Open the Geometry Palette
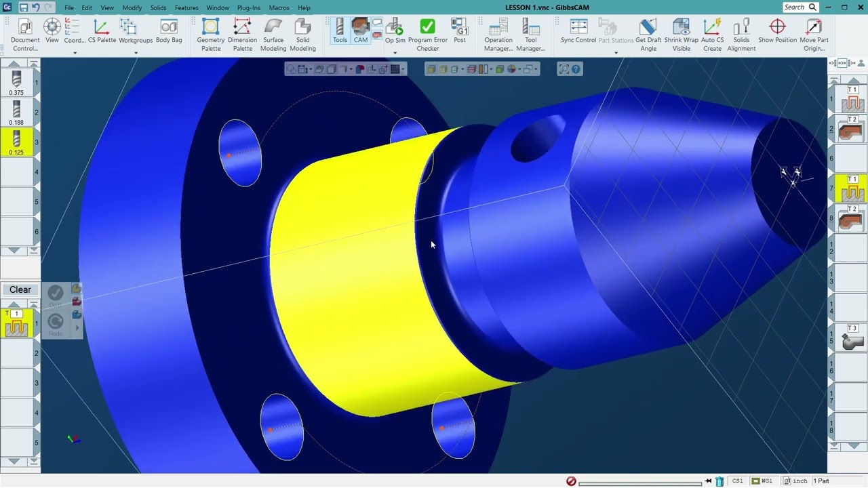 211,35
